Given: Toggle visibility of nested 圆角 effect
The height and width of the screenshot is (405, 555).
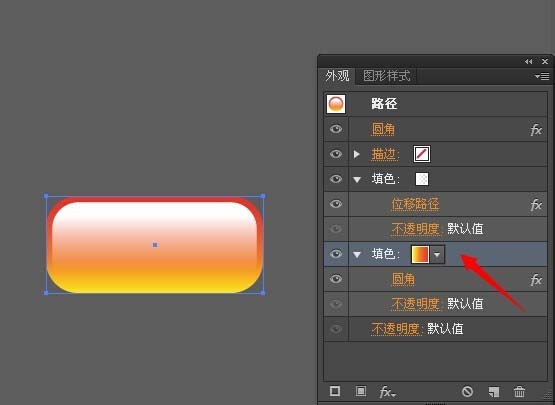Looking at the screenshot, I should [336, 279].
